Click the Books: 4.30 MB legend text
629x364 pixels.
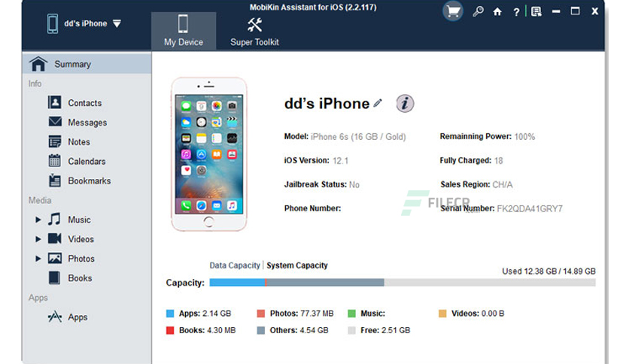coord(208,330)
